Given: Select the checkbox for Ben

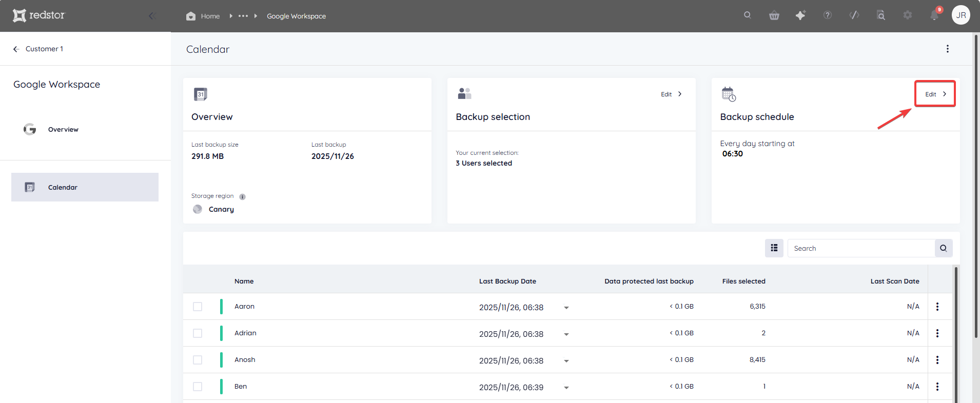Looking at the screenshot, I should [198, 387].
